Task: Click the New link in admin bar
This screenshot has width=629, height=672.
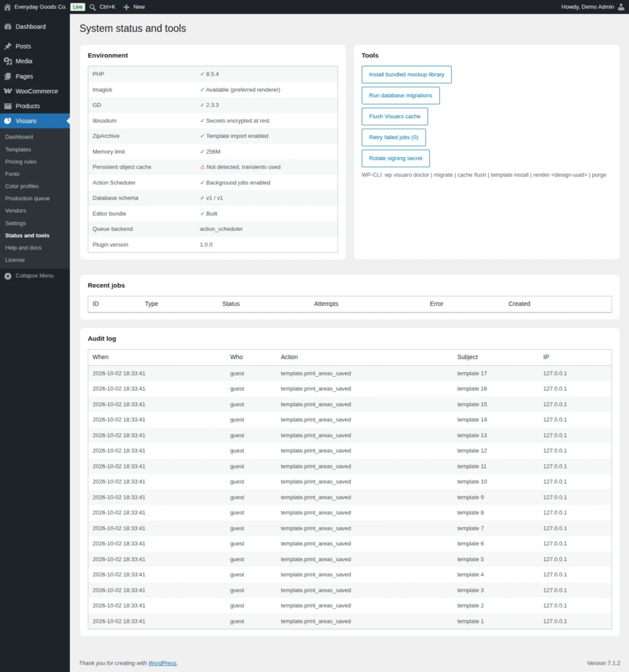Action: tap(139, 7)
